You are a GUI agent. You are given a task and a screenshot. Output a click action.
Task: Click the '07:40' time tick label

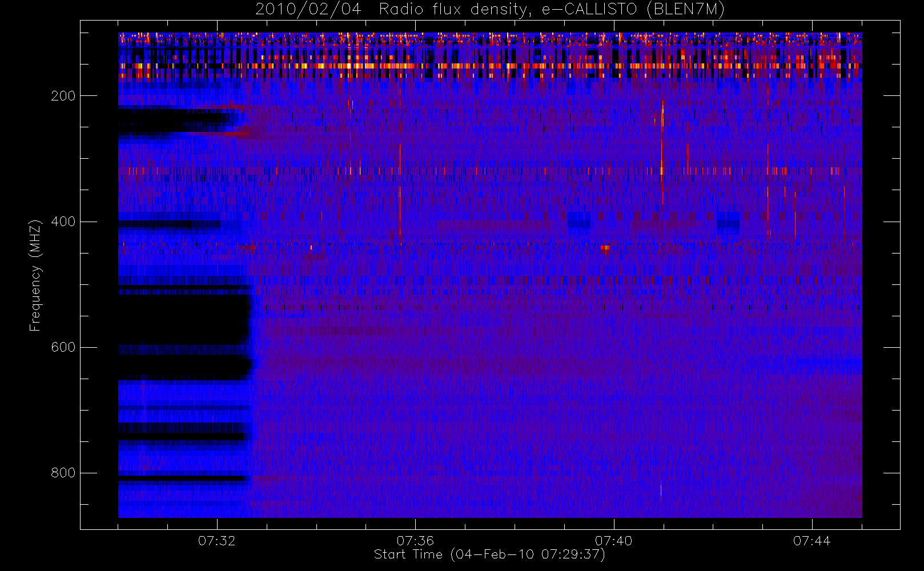pyautogui.click(x=613, y=541)
